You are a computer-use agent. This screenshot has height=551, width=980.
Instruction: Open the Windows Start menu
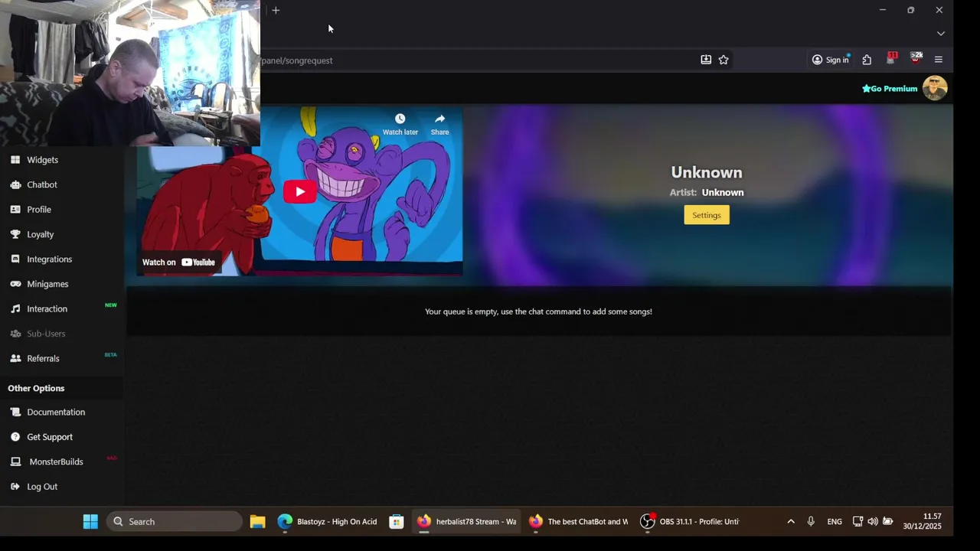pos(90,522)
